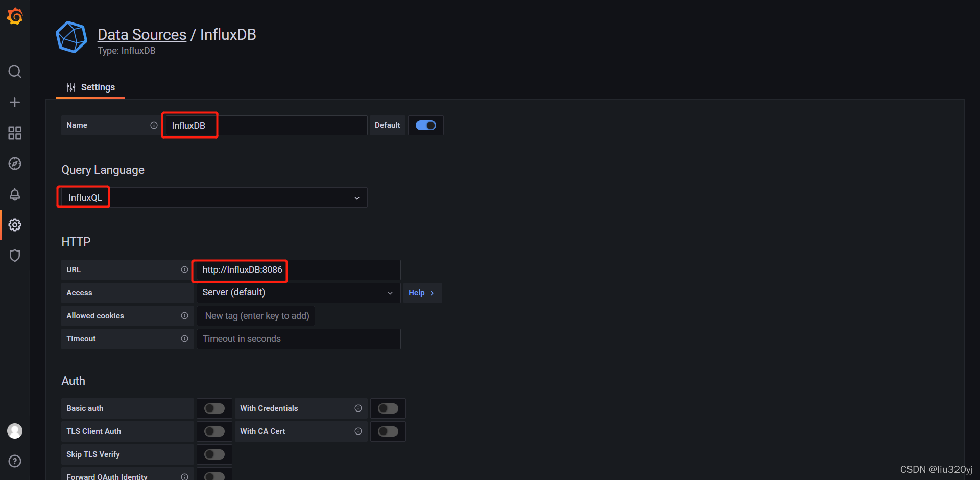Open the Server Admin shield icon
Image resolution: width=980 pixels, height=480 pixels.
coord(15,256)
